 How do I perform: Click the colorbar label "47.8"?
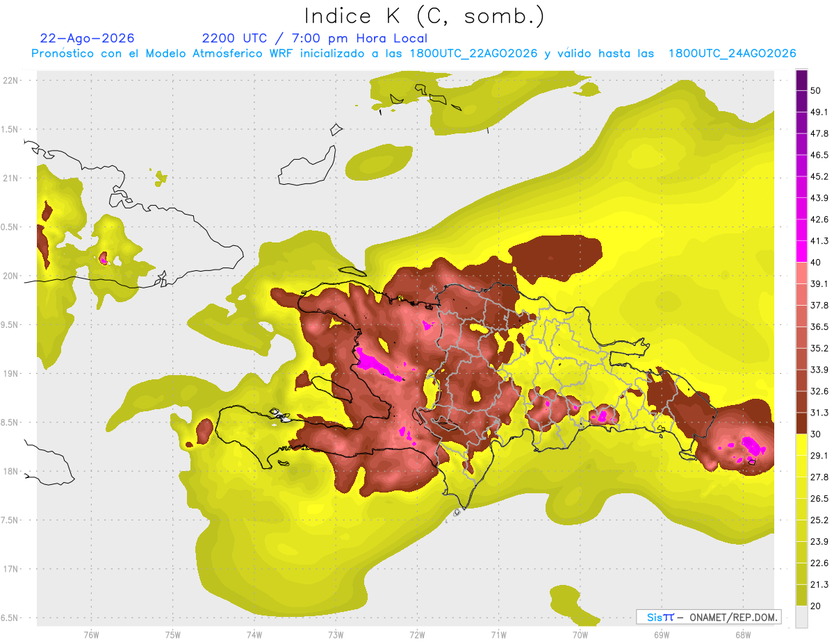pyautogui.click(x=819, y=133)
